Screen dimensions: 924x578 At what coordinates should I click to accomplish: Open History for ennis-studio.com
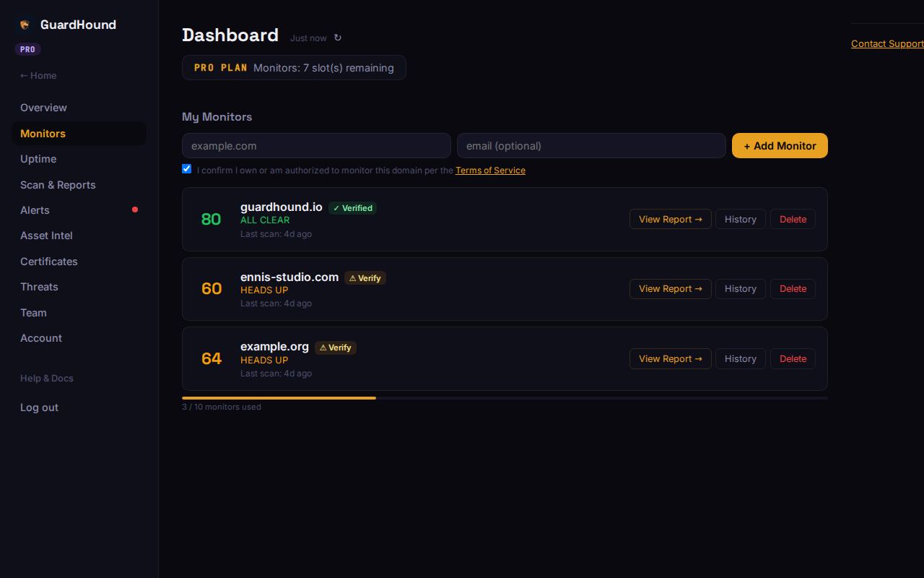click(741, 289)
